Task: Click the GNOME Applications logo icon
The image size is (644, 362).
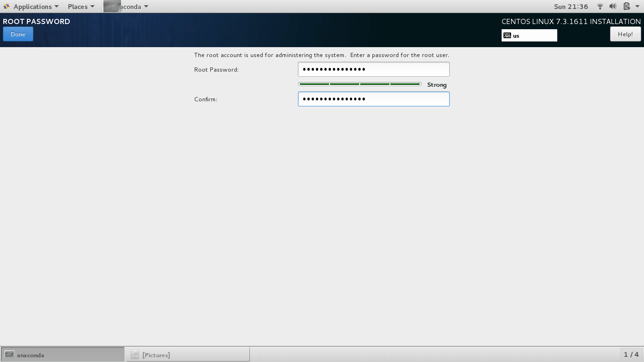Action: click(7, 7)
